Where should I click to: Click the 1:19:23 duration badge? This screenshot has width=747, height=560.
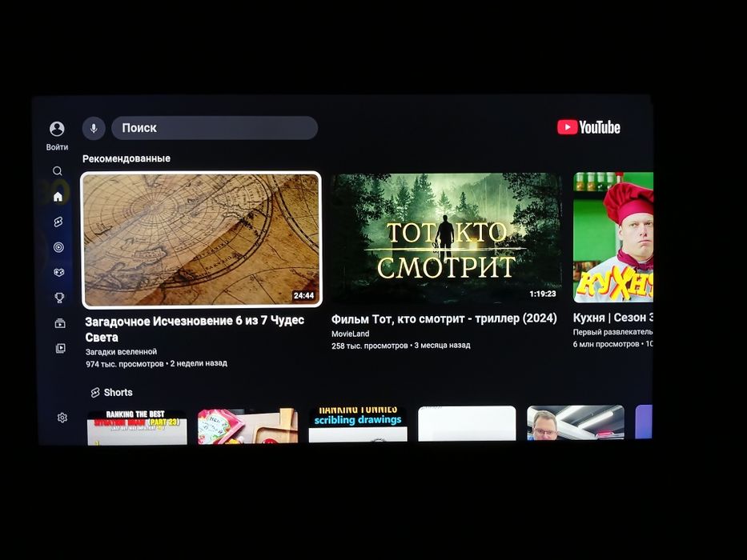pyautogui.click(x=543, y=294)
